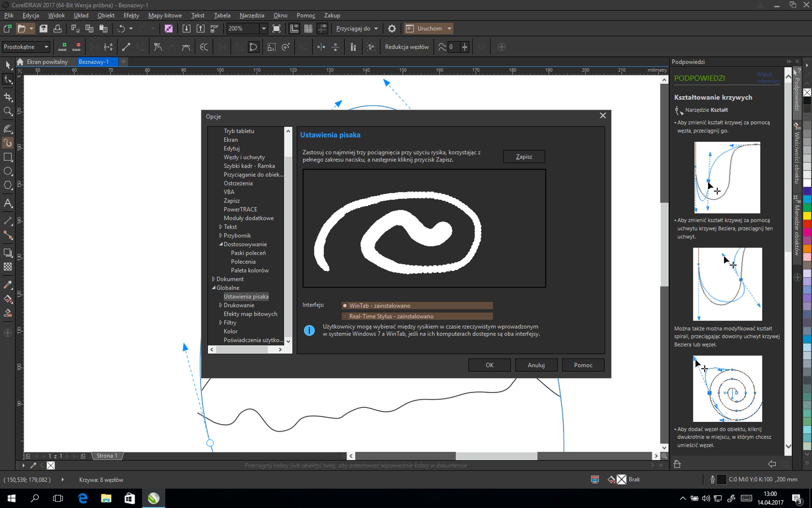
Task: Click the Zapisz button in pen settings
Action: [x=524, y=157]
